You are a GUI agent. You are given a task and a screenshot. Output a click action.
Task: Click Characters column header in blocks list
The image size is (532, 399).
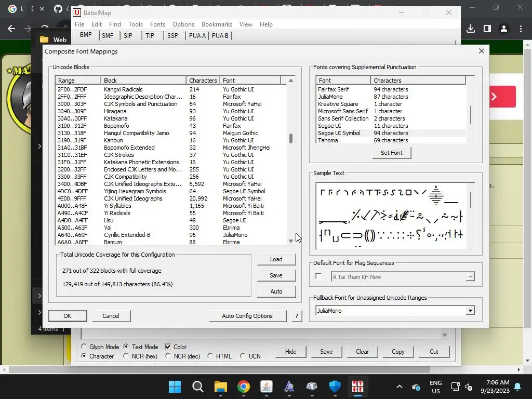point(203,81)
